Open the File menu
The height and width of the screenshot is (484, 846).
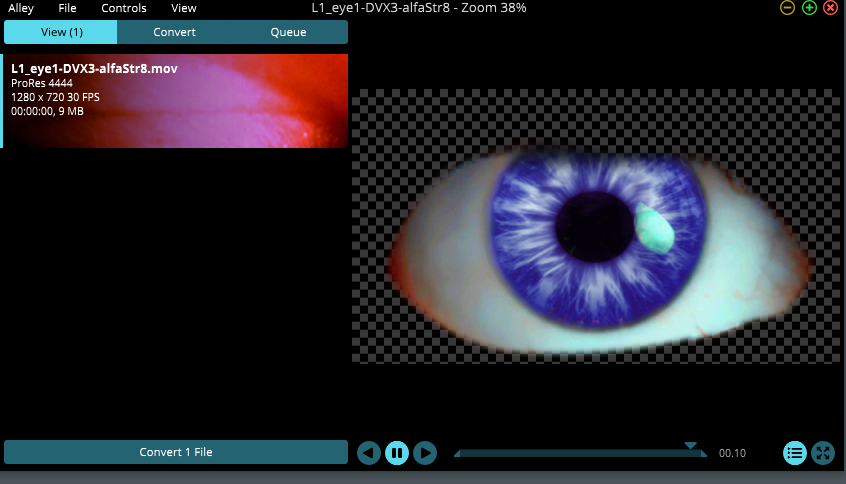pos(67,8)
